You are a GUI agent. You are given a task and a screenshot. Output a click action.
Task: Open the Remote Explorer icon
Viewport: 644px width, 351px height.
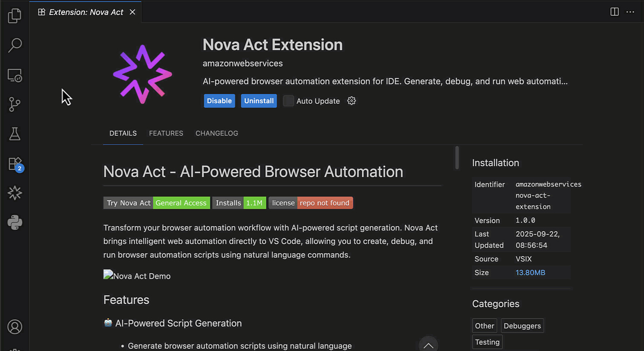(14, 75)
